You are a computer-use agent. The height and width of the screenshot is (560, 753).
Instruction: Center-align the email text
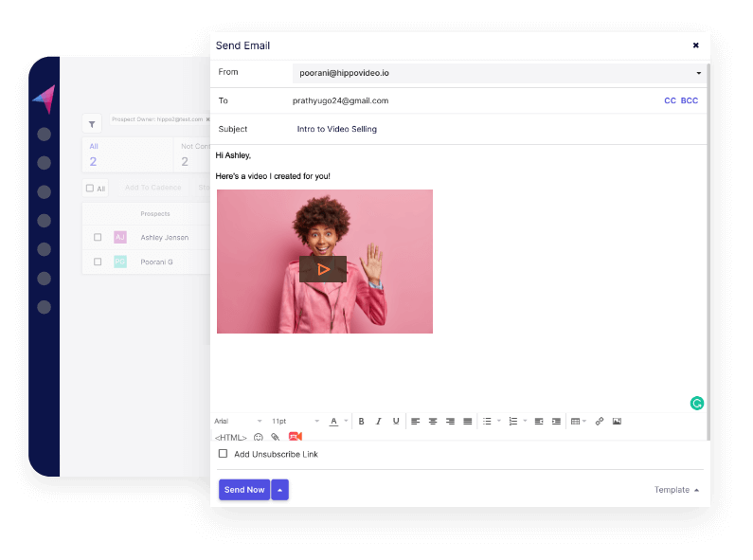click(x=433, y=422)
